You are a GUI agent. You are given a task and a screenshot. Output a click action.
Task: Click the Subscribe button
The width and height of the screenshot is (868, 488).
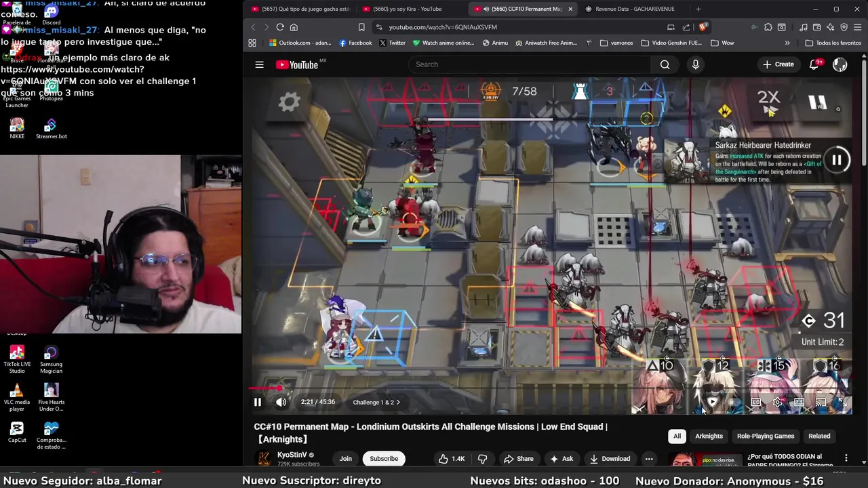point(384,459)
